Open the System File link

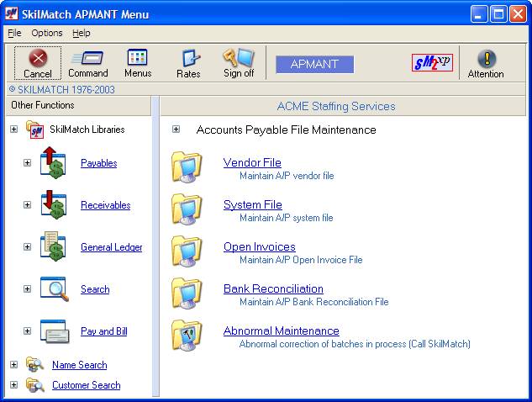[x=252, y=204]
